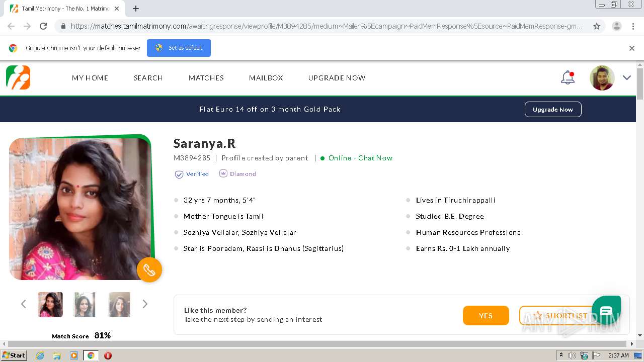Click the SHORTLIST button

[x=560, y=316]
